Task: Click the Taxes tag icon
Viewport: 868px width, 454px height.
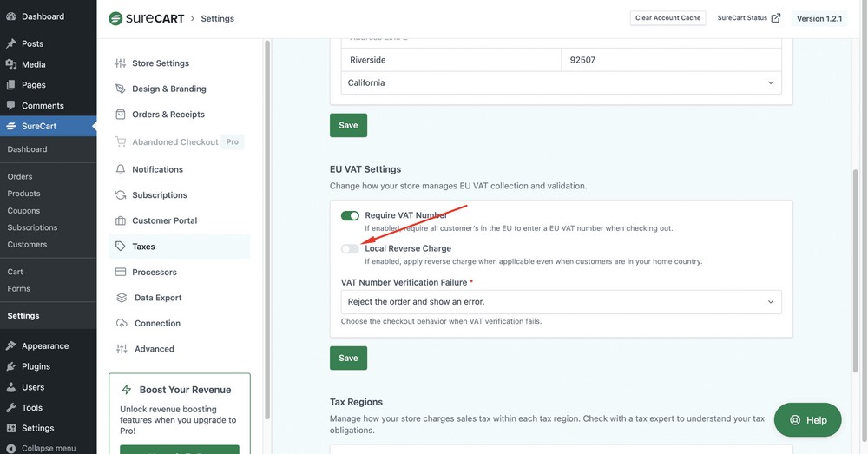Action: tap(121, 247)
